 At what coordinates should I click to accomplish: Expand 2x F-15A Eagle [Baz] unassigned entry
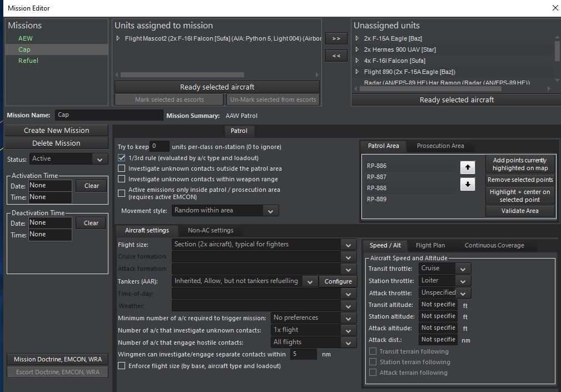(357, 38)
